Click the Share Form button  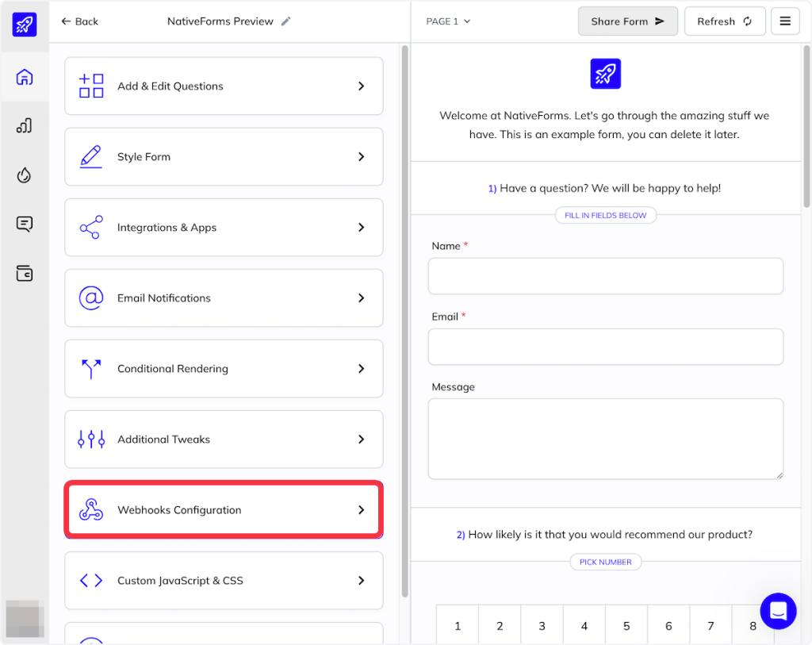pos(627,21)
